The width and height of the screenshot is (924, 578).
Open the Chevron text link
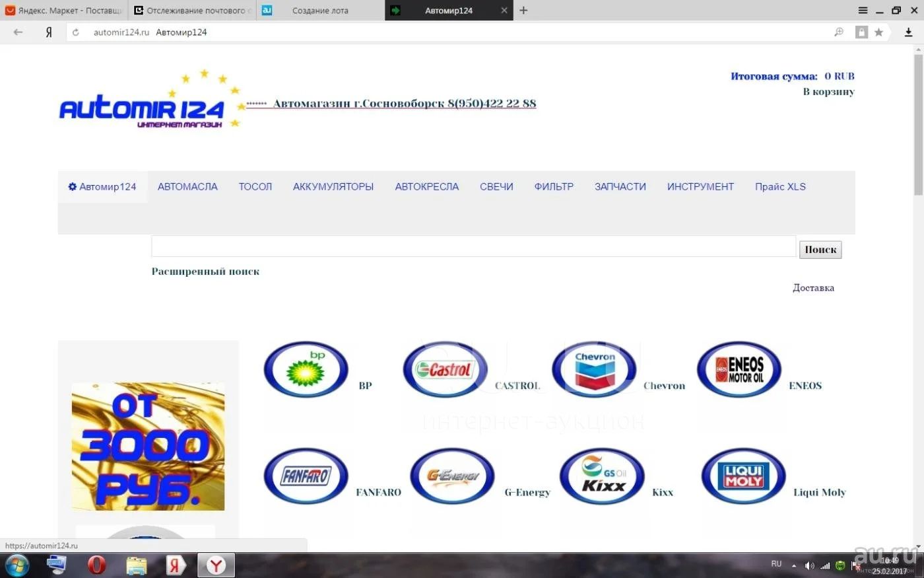pyautogui.click(x=664, y=386)
